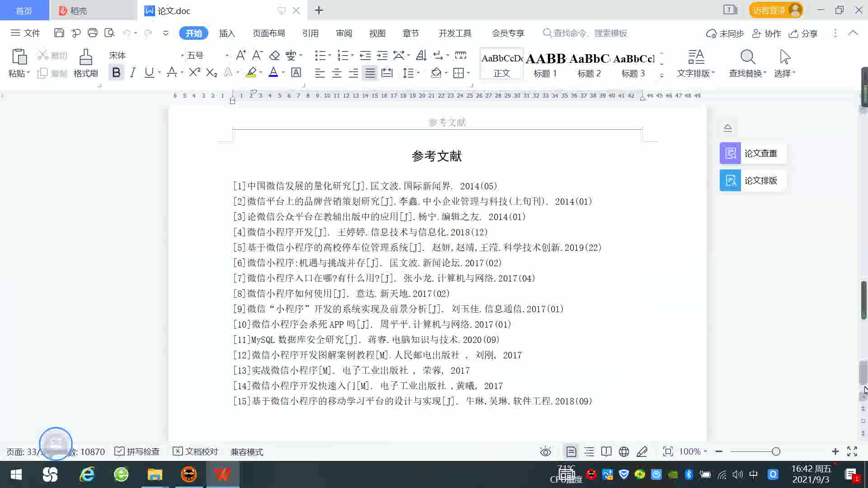Switch to outline view in status bar
The height and width of the screenshot is (488, 868).
click(x=589, y=451)
